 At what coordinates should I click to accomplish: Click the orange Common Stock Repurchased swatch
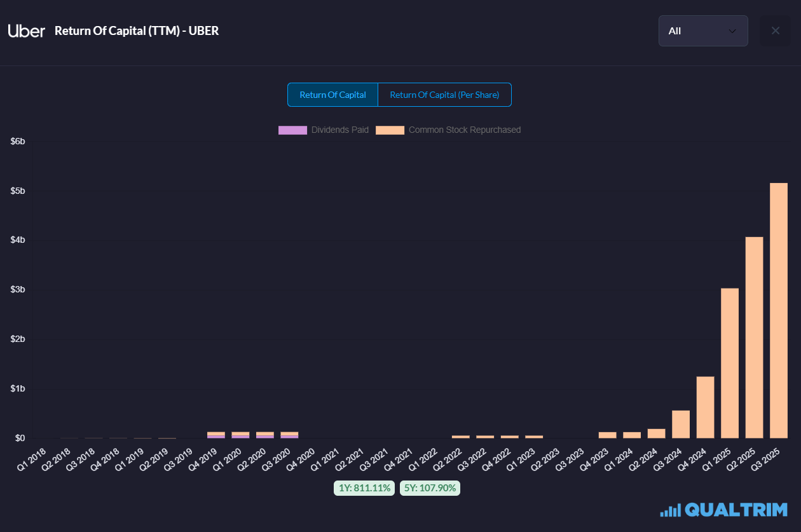pyautogui.click(x=390, y=130)
